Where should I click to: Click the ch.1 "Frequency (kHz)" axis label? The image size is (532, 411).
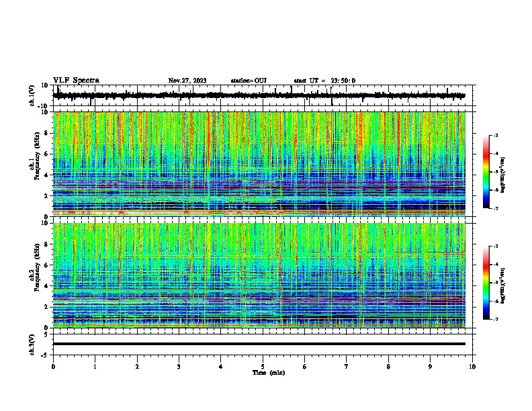(37, 155)
